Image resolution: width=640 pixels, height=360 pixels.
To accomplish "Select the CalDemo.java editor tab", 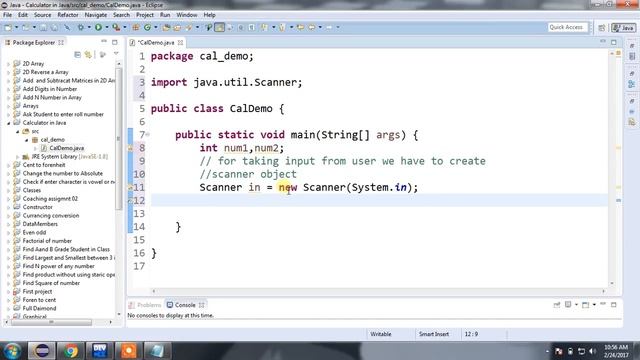I will pos(156,42).
